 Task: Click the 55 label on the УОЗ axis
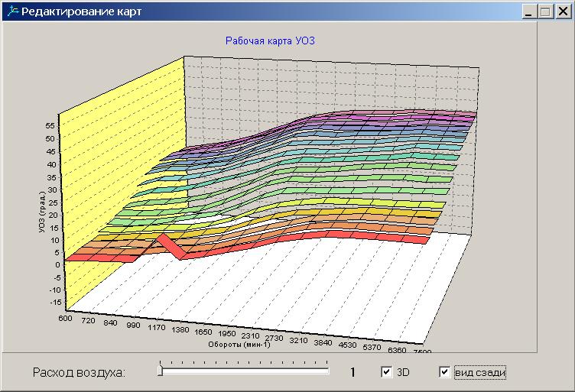pos(50,126)
